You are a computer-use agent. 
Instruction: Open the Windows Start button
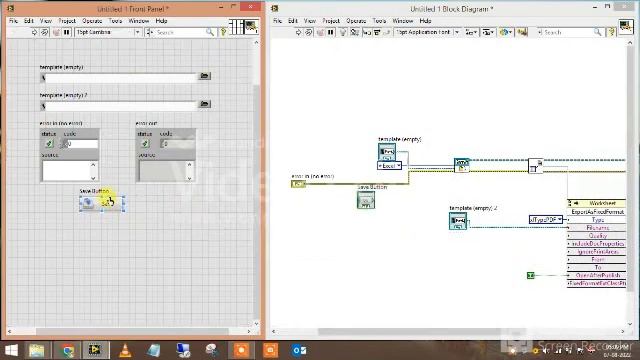[x=11, y=350]
